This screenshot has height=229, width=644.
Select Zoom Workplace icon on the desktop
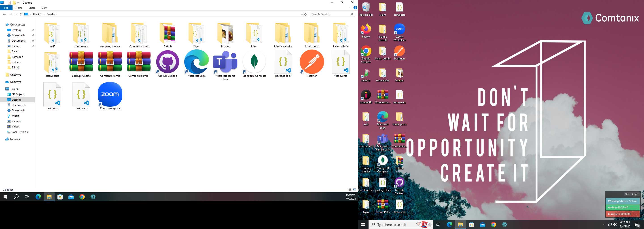[399, 32]
